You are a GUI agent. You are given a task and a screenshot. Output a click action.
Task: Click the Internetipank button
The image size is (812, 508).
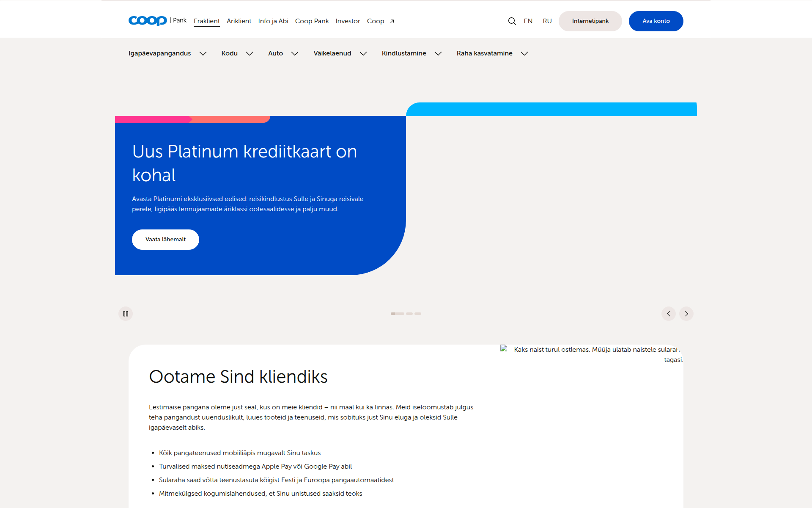[590, 21]
